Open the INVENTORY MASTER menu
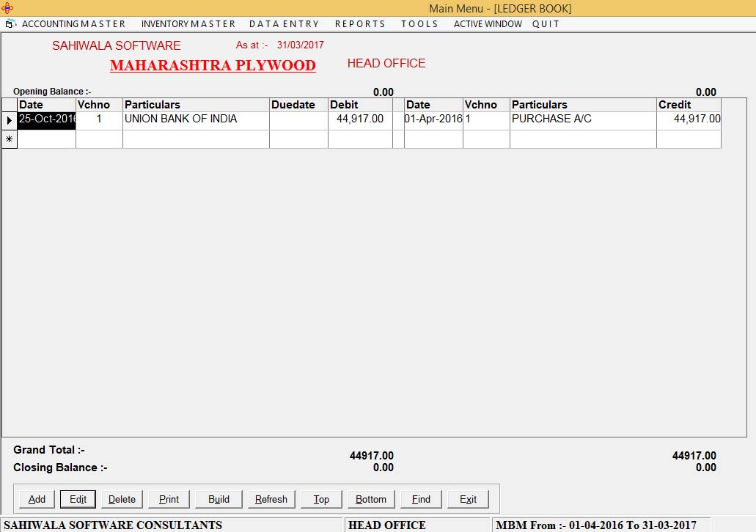 188,23
